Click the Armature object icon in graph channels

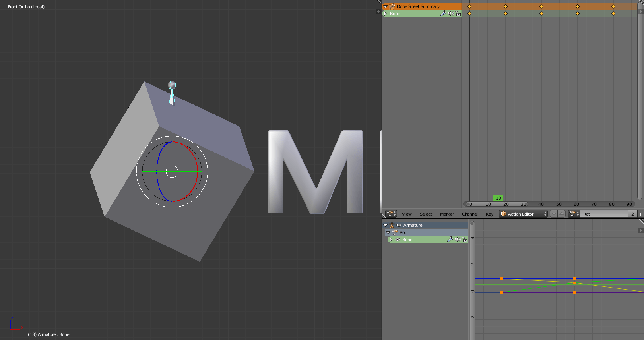(x=392, y=225)
